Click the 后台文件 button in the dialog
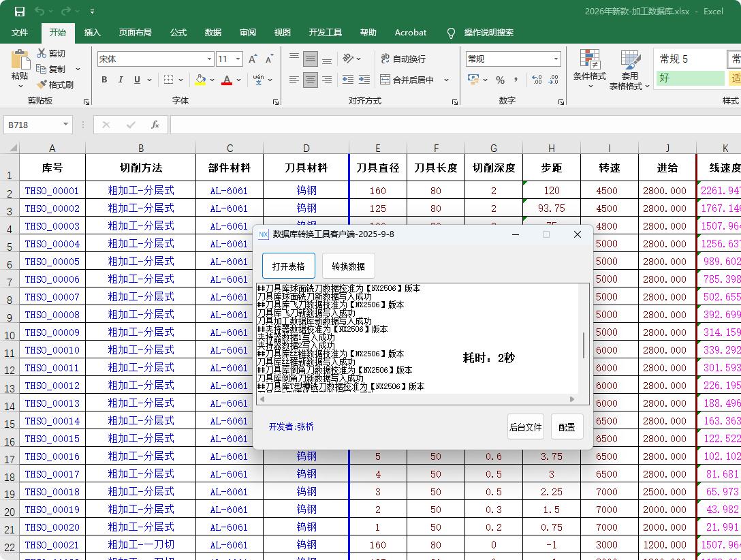 point(526,426)
